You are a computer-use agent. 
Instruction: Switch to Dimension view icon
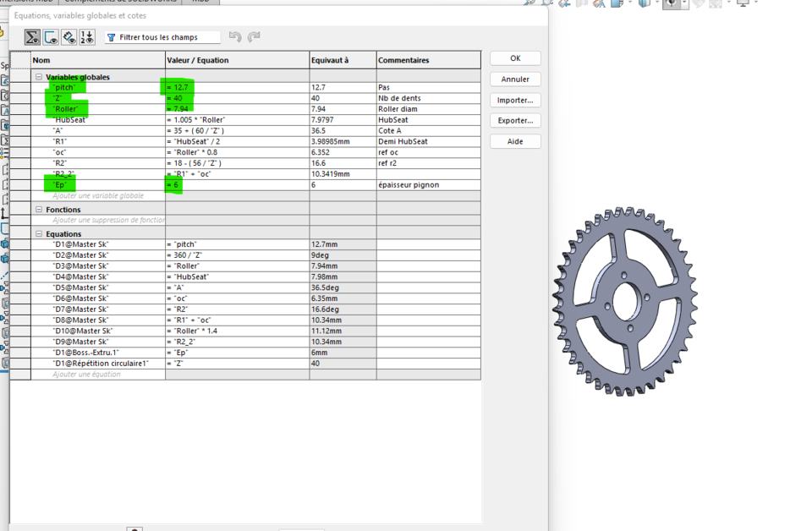coord(69,37)
